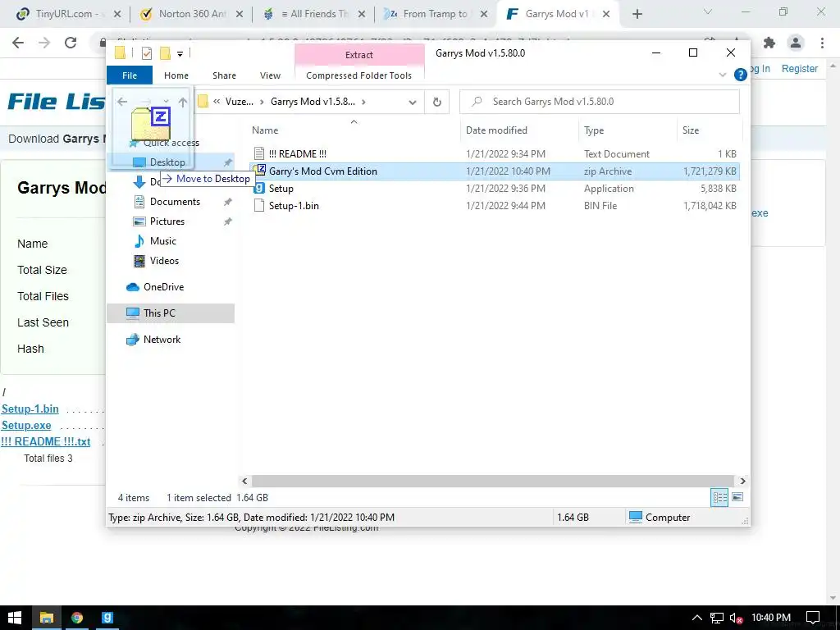The height and width of the screenshot is (630, 840).
Task: Sort files by Name column header
Action: (x=265, y=130)
